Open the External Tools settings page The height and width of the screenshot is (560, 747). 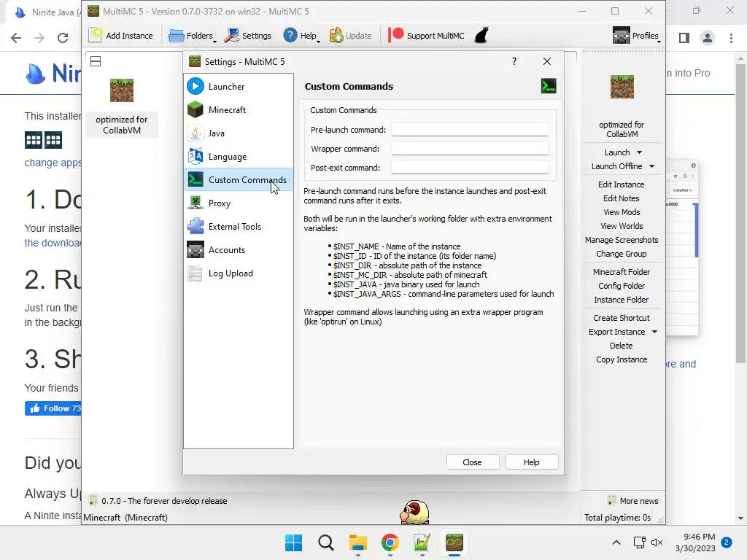coord(239,226)
